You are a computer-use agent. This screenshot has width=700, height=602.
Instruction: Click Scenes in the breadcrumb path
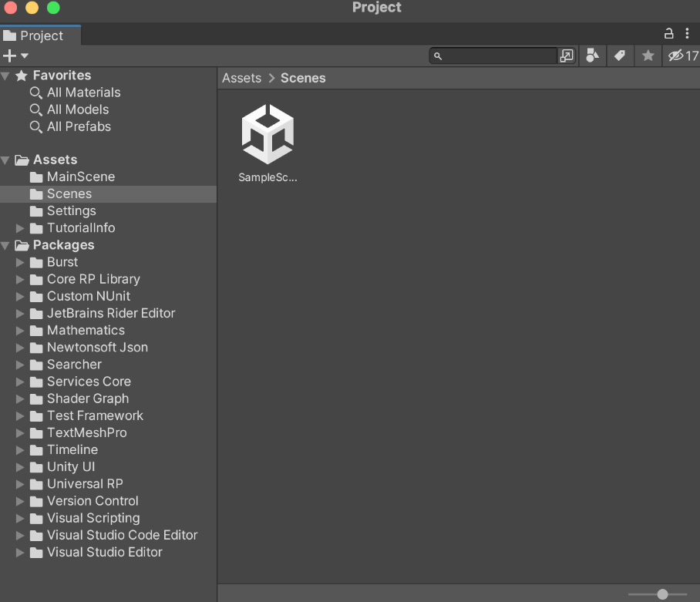[x=303, y=78]
